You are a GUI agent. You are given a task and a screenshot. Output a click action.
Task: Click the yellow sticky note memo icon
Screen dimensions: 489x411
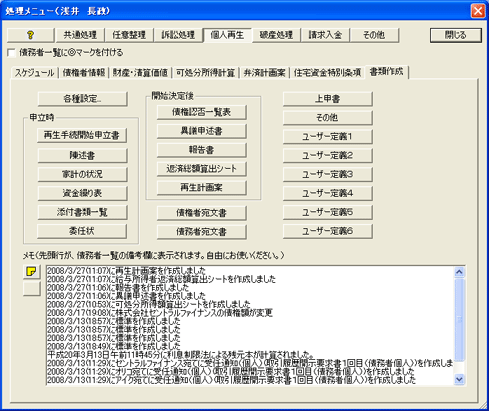(x=32, y=272)
